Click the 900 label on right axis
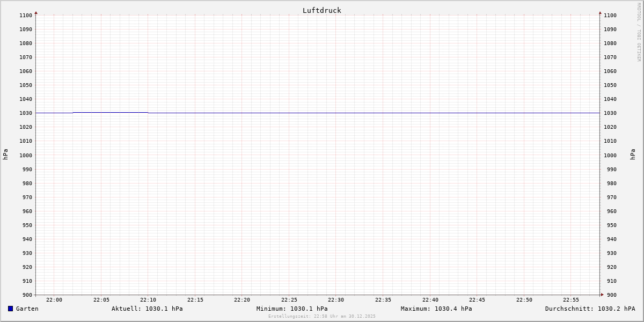Screen dimensions: 644x322 610,295
